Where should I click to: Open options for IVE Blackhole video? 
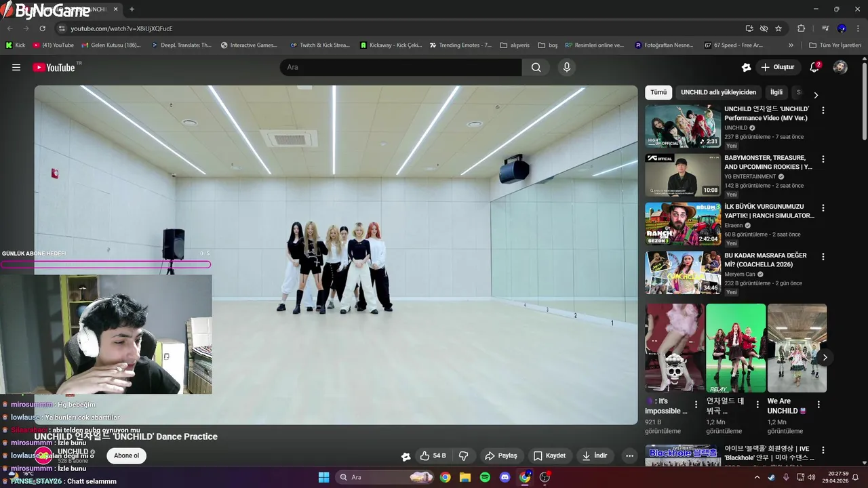click(x=823, y=450)
